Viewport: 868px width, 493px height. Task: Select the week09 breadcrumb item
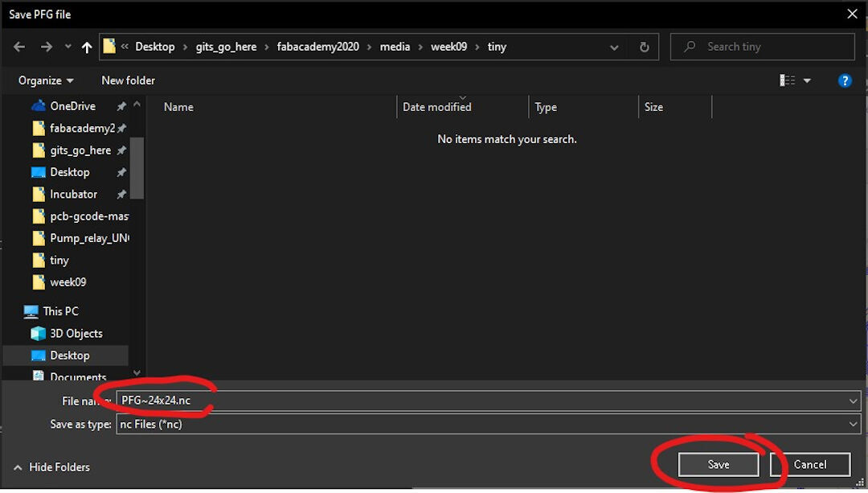coord(448,47)
